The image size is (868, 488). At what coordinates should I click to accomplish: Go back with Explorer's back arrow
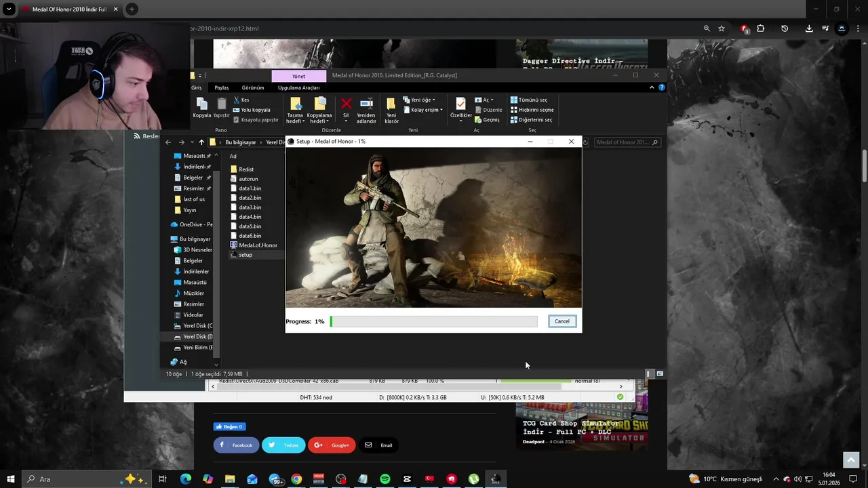(x=168, y=142)
